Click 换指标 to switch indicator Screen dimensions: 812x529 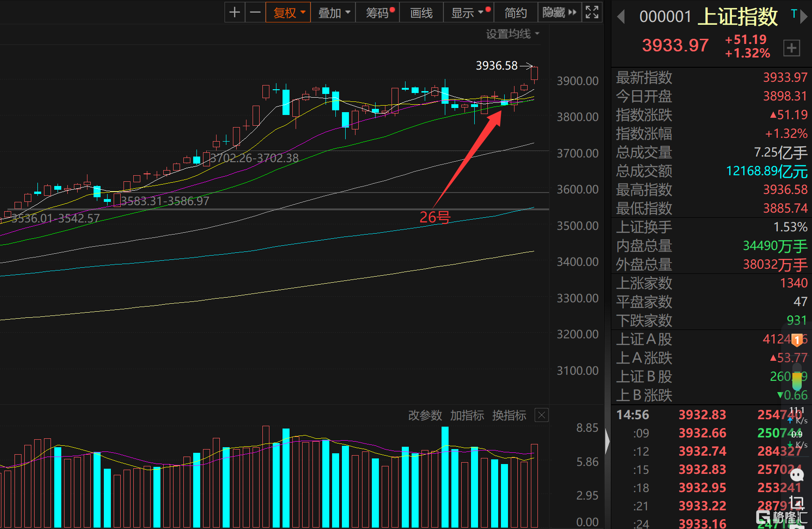pyautogui.click(x=509, y=415)
